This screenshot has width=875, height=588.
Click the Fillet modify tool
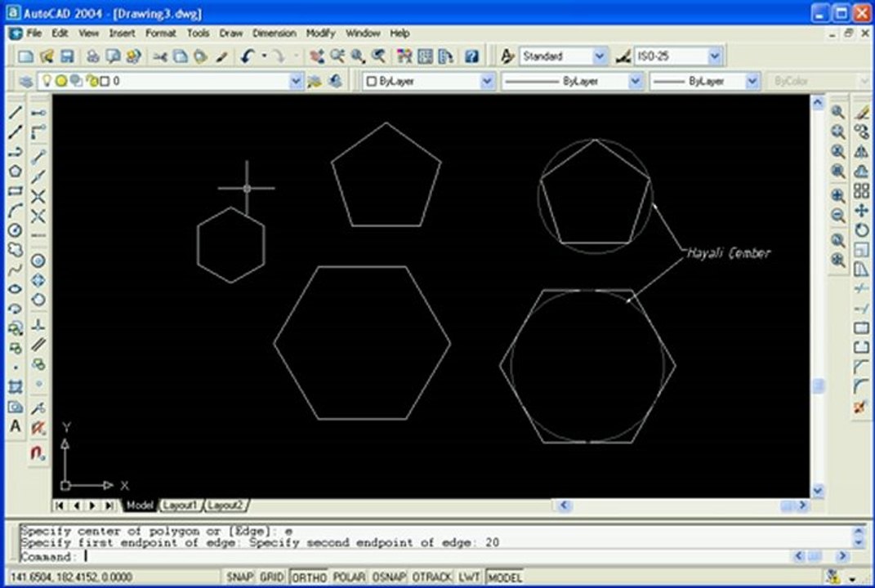pos(862,386)
